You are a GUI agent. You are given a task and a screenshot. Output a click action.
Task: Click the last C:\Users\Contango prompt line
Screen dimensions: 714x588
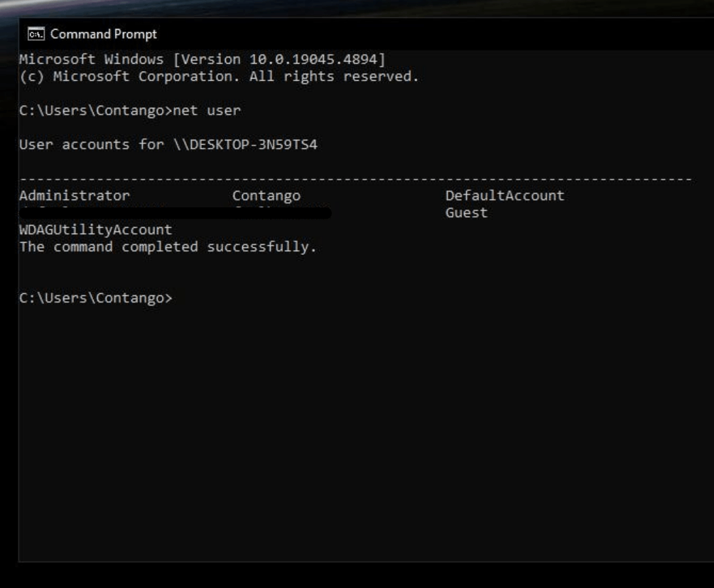95,298
